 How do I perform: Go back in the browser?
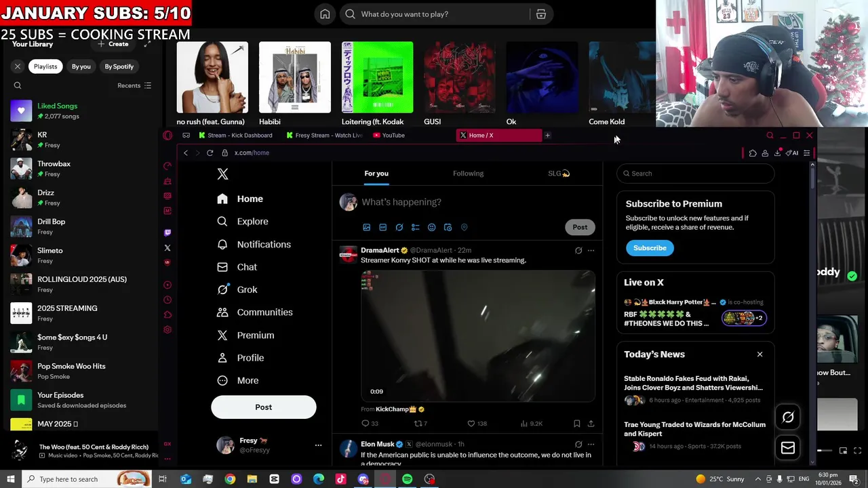click(x=186, y=153)
